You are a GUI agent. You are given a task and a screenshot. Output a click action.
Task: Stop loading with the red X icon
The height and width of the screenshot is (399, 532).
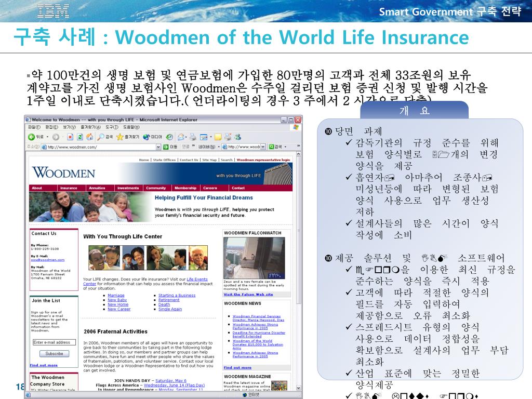70,137
